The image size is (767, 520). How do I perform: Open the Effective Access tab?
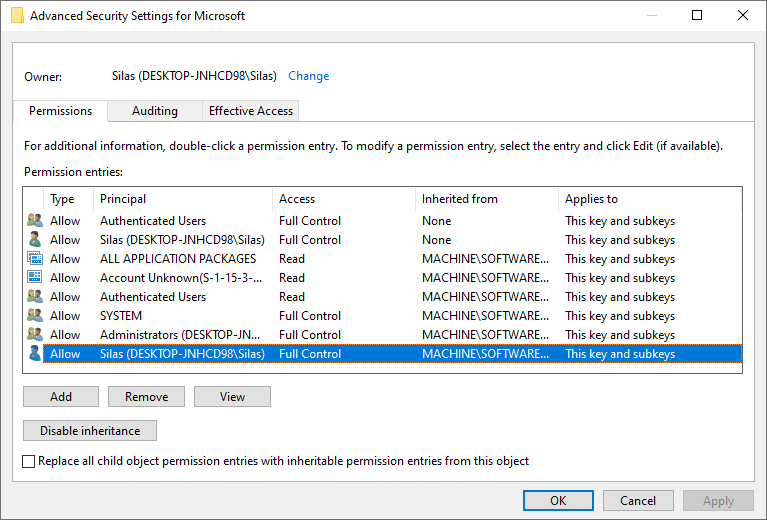[x=250, y=111]
